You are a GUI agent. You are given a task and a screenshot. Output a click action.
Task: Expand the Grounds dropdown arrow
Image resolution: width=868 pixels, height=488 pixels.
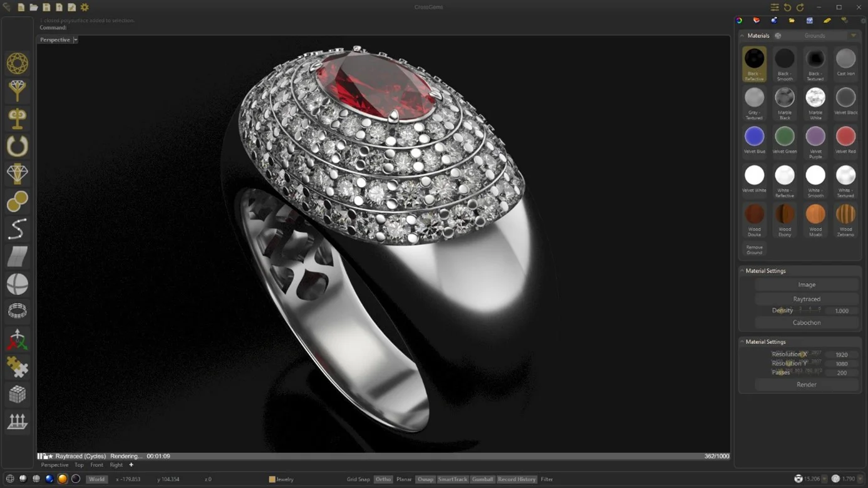[853, 36]
